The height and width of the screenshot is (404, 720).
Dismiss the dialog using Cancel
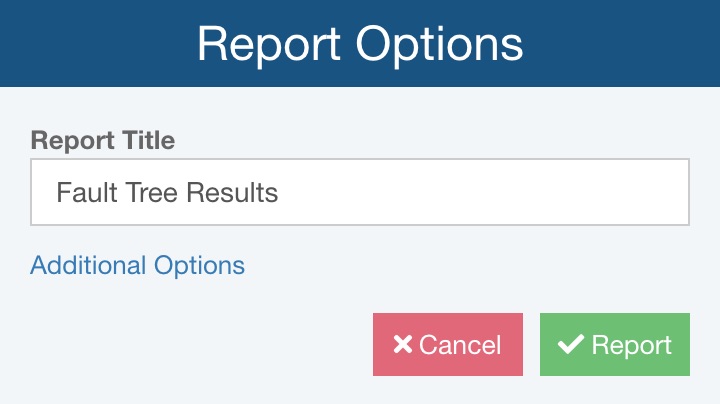tap(448, 345)
